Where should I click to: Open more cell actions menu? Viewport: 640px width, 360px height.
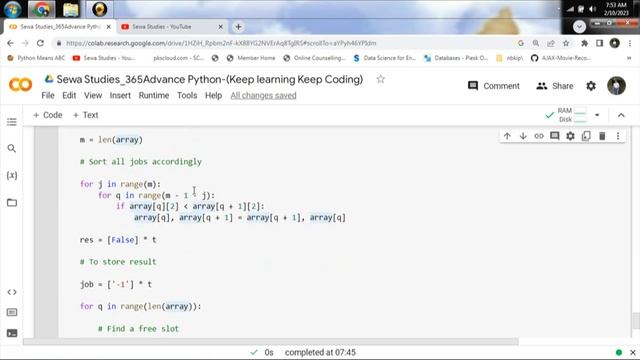click(618, 136)
